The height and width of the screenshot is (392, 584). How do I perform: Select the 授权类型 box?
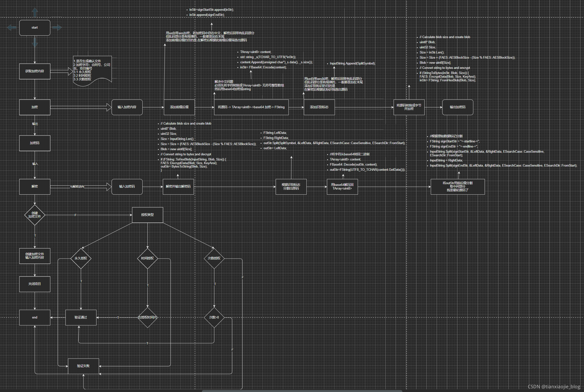[x=147, y=215]
